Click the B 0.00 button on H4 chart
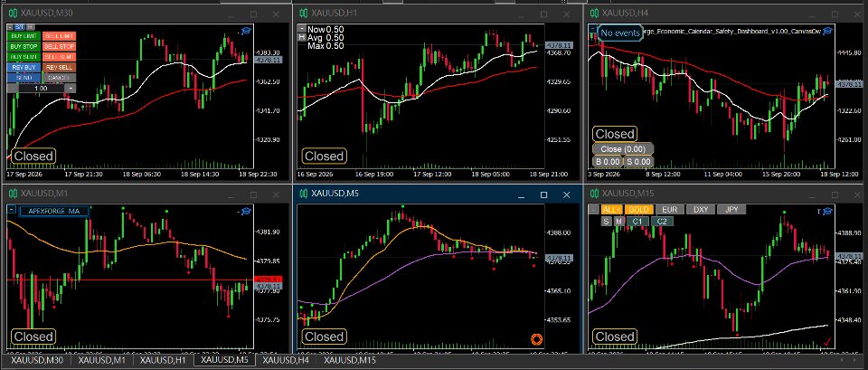Viewport: 868px width, 370px height. tap(608, 162)
